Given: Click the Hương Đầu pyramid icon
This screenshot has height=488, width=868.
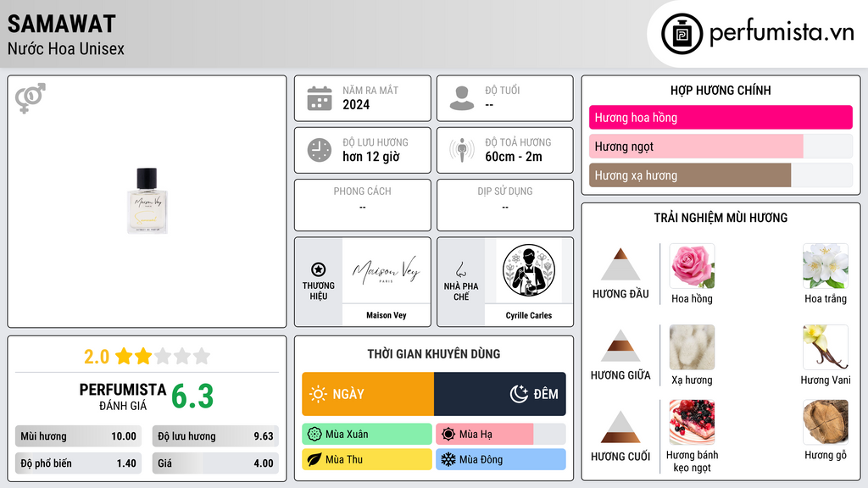Looking at the screenshot, I should point(620,264).
